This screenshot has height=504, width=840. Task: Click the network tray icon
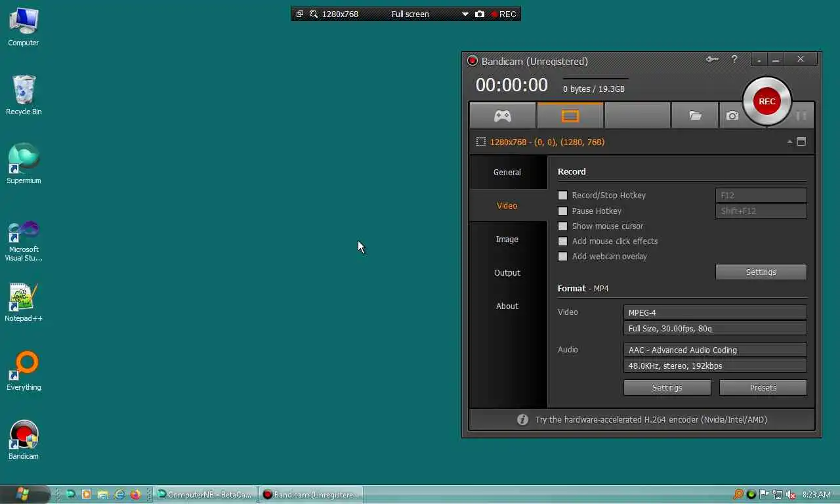pos(778,495)
